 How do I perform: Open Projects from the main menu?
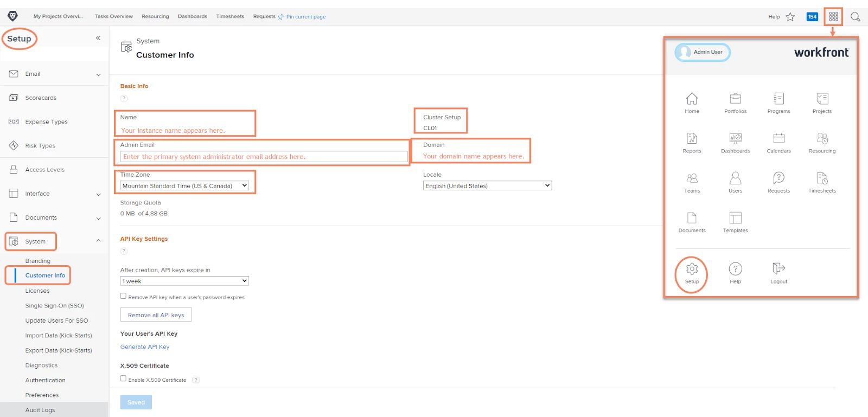pos(822,103)
